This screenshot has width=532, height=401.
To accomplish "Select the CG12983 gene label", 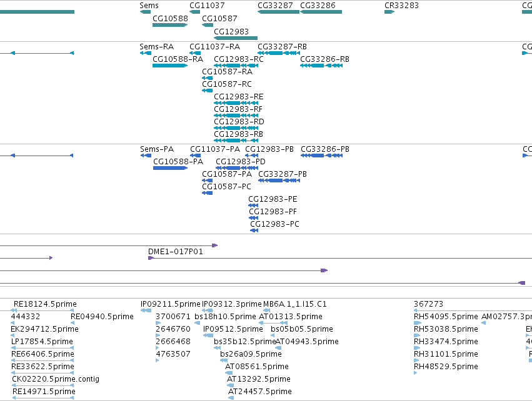I will [231, 31].
